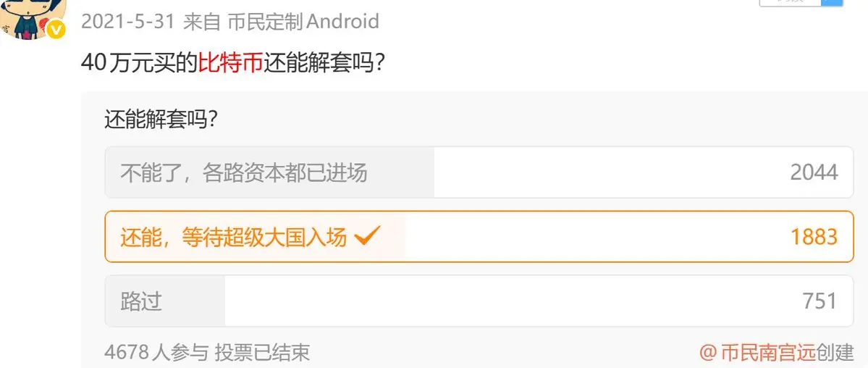Open the 币民定制 Android source link

click(x=303, y=22)
